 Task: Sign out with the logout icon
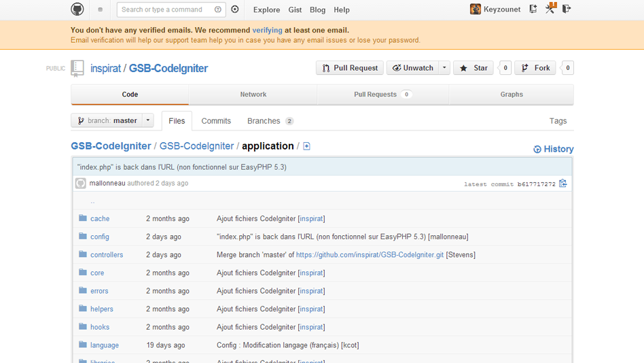(x=567, y=9)
